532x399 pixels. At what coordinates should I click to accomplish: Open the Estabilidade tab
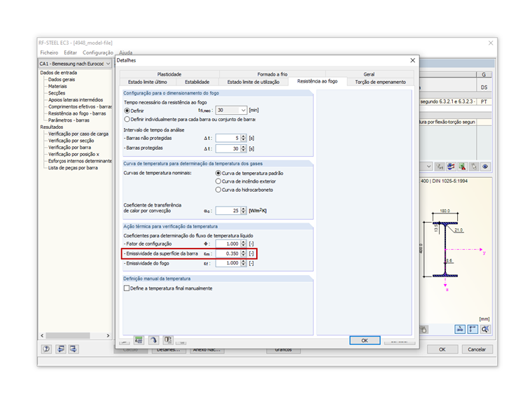pos(197,82)
